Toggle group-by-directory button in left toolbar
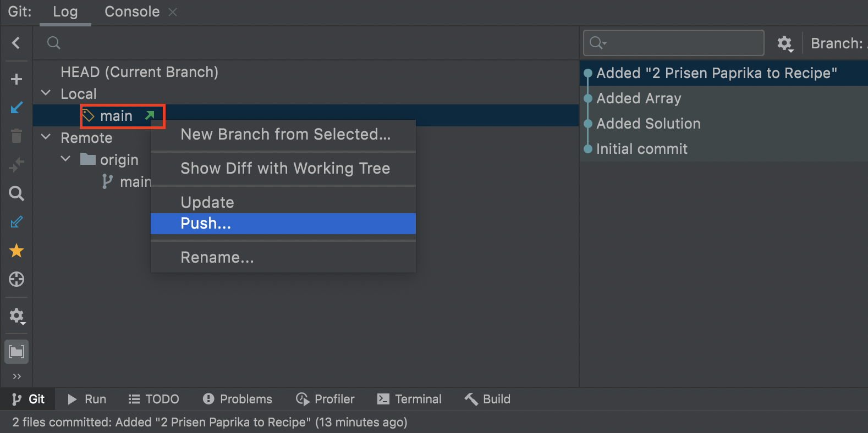868x433 pixels. 17,352
